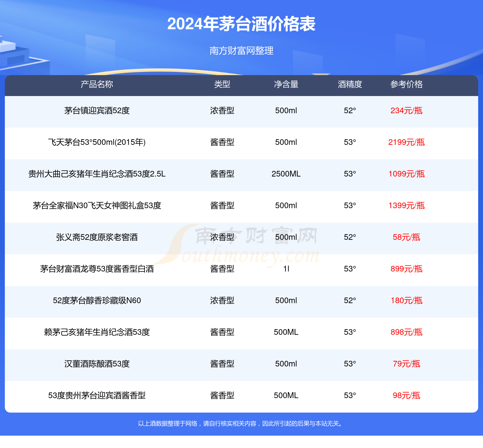Click price 58元/瓶
Image resolution: width=483 pixels, height=448 pixels.
[x=407, y=237]
